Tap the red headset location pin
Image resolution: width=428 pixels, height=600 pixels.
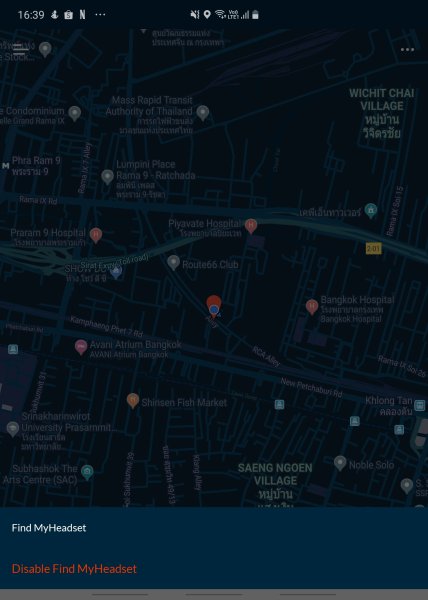(214, 305)
